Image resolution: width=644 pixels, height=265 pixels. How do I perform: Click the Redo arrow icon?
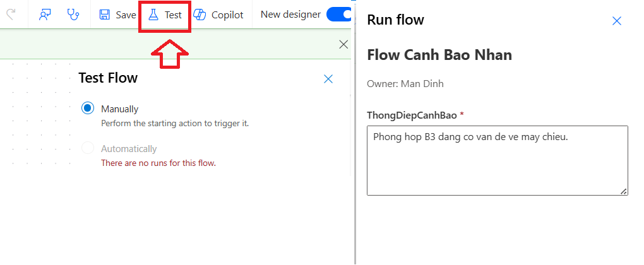tap(9, 15)
